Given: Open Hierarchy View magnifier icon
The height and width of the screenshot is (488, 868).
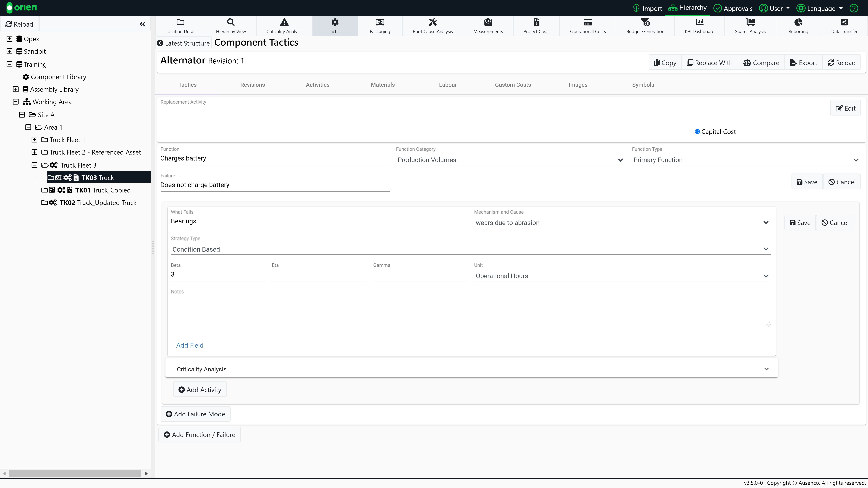Looking at the screenshot, I should tap(231, 22).
